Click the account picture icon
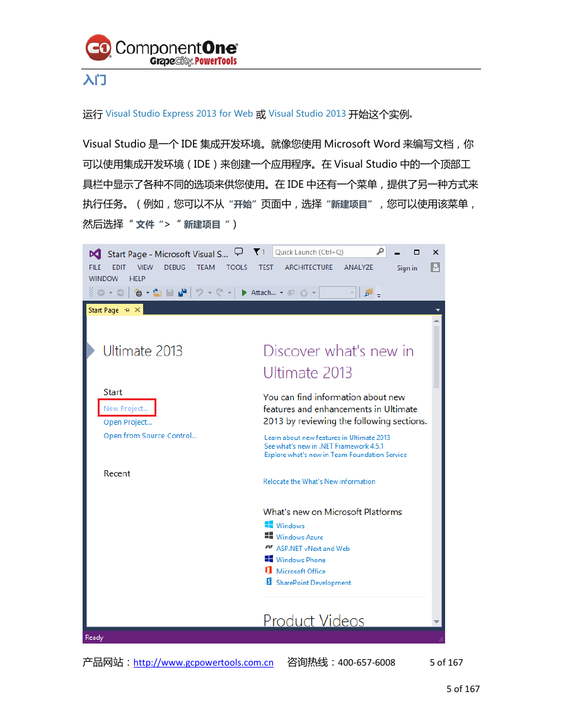The image size is (563, 728). [435, 267]
